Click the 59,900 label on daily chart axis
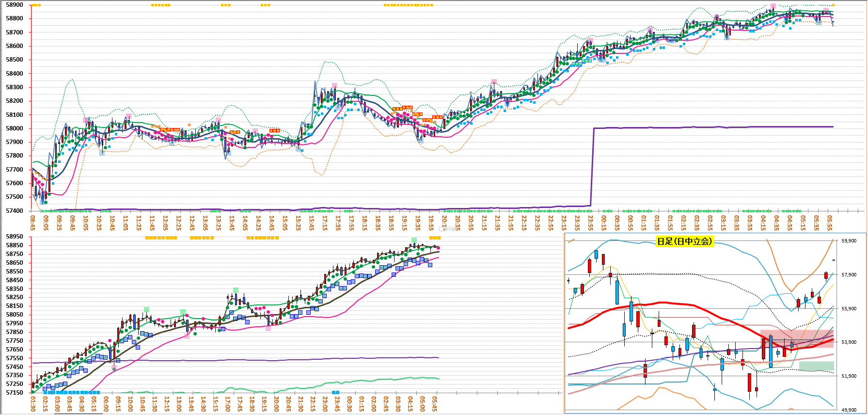Screen dimensions: 868x415 (849, 241)
